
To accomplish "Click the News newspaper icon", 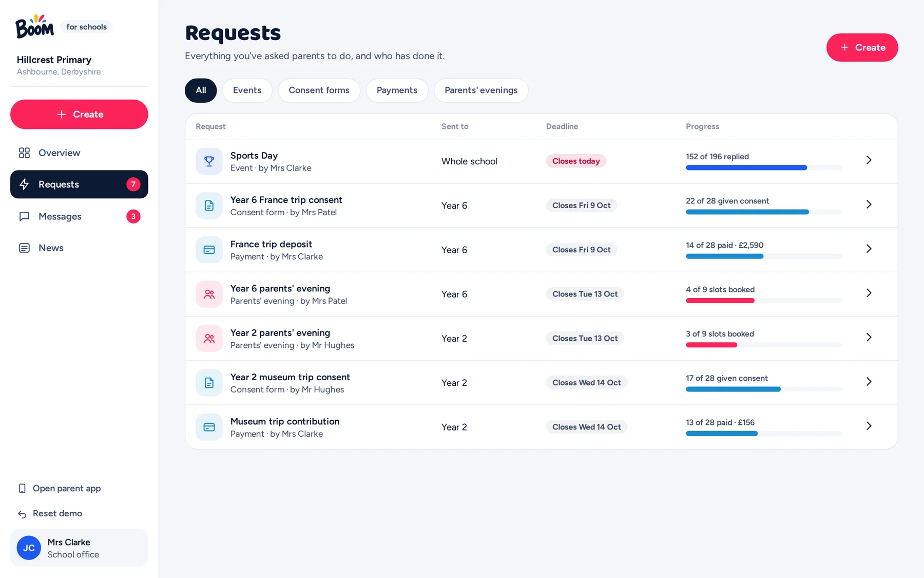I will pyautogui.click(x=24, y=248).
